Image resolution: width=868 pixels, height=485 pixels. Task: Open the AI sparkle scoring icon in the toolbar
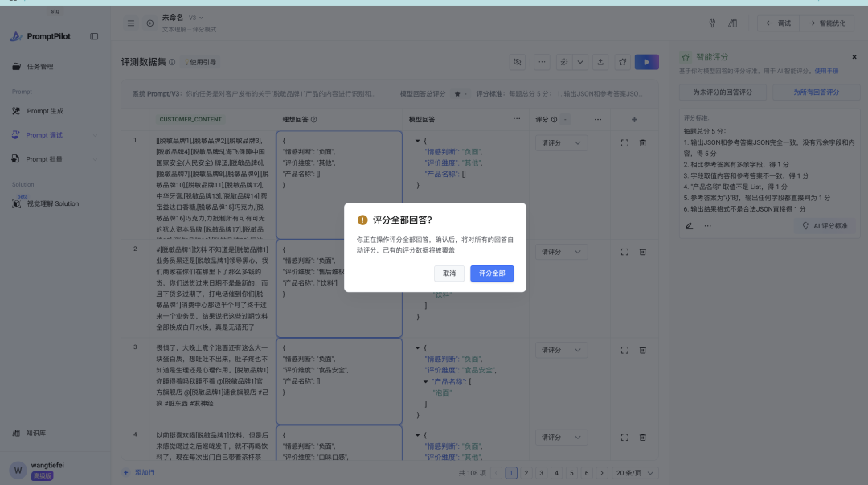[x=566, y=63]
